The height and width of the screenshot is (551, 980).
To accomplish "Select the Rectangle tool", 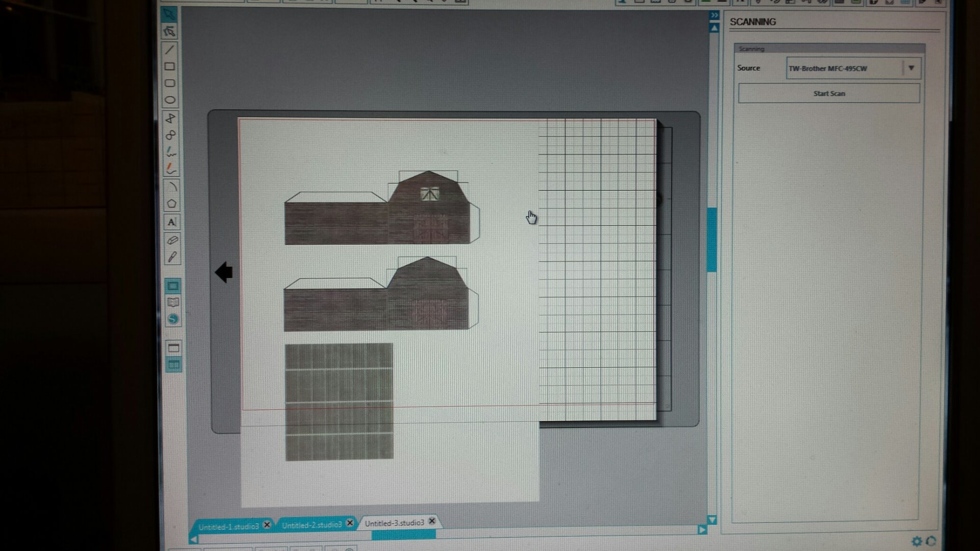I will coord(170,66).
